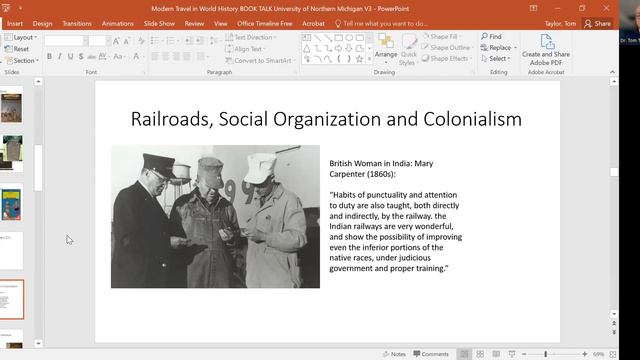Screen dimensions: 640x360
Task: Toggle Justify alignment in Paragraph group
Action: pyautogui.click(x=187, y=56)
